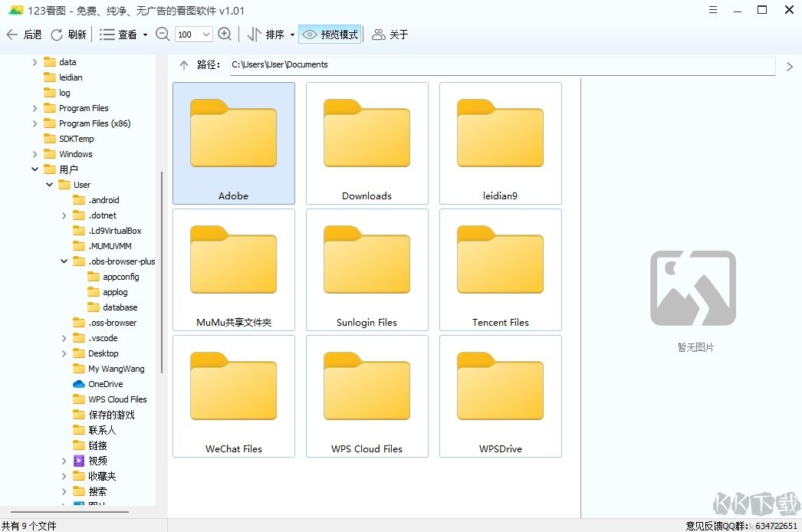Viewport: 802px width, 532px height.
Task: Expand the Program Files tree node
Action: [x=35, y=108]
